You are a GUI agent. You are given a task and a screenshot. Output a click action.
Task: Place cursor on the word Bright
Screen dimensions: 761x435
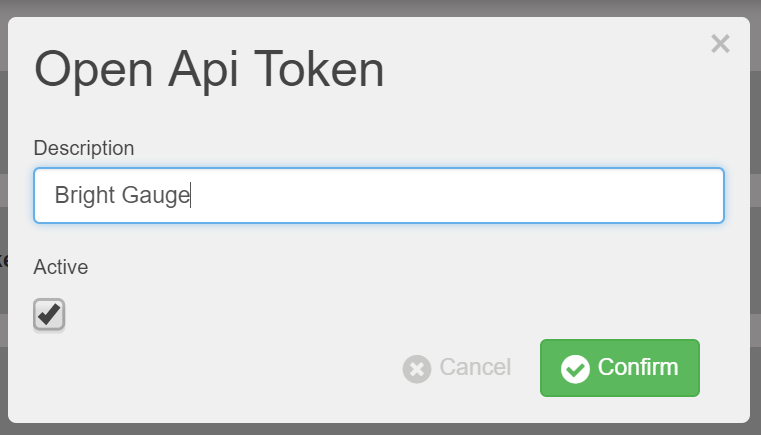tap(84, 195)
